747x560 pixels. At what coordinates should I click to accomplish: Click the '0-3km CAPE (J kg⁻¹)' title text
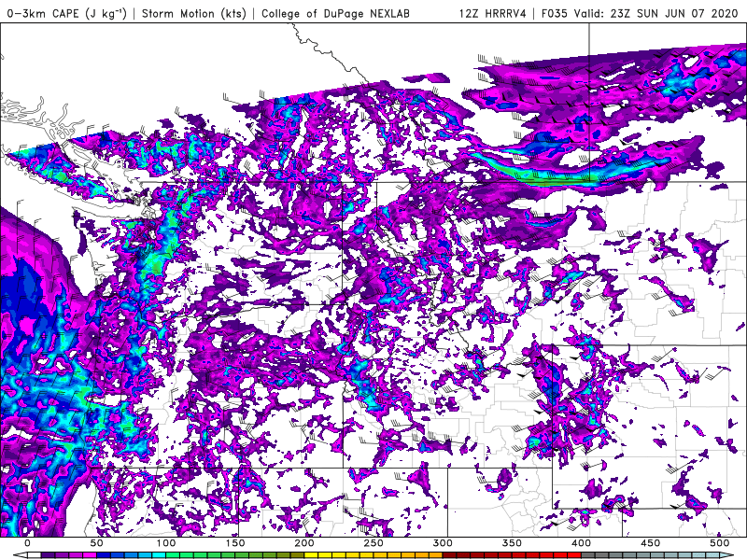[67, 13]
